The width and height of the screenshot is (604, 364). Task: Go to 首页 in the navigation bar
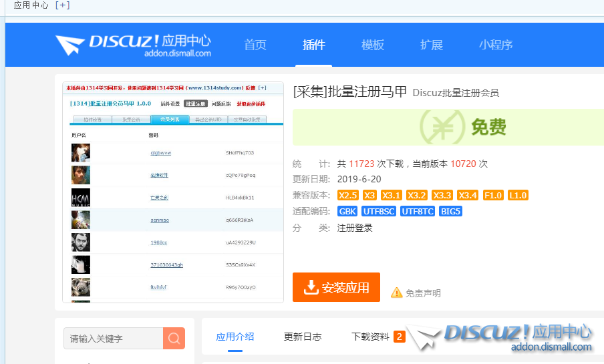pos(255,45)
